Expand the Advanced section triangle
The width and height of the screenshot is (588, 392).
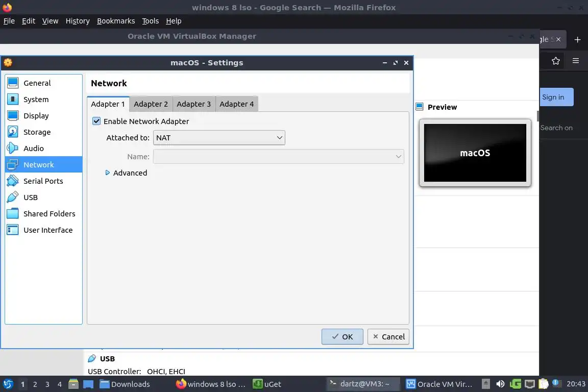pos(108,173)
